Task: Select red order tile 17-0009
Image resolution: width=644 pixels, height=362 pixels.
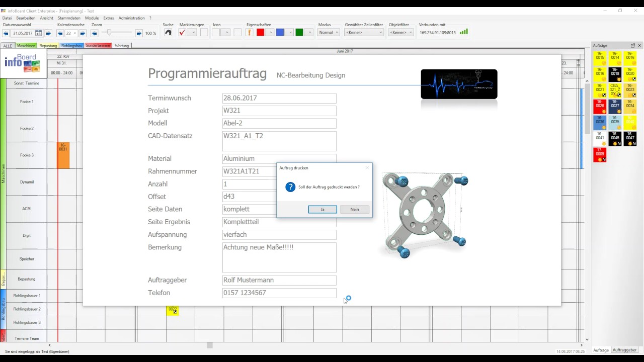Action: pyautogui.click(x=600, y=155)
